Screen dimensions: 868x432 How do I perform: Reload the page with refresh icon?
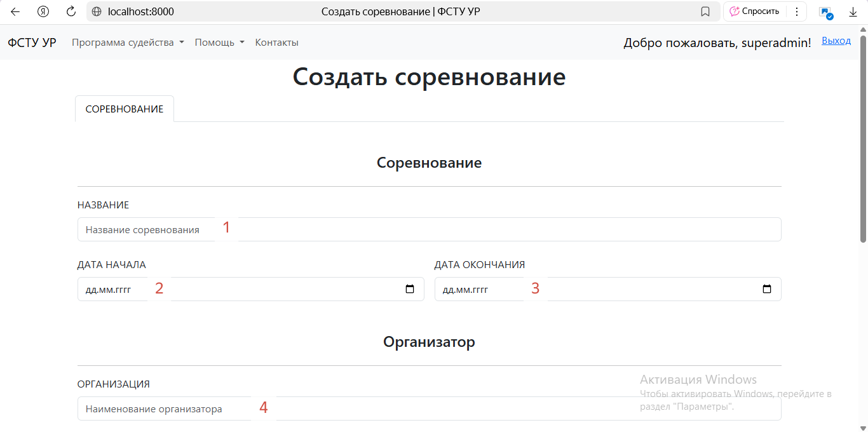(x=71, y=11)
